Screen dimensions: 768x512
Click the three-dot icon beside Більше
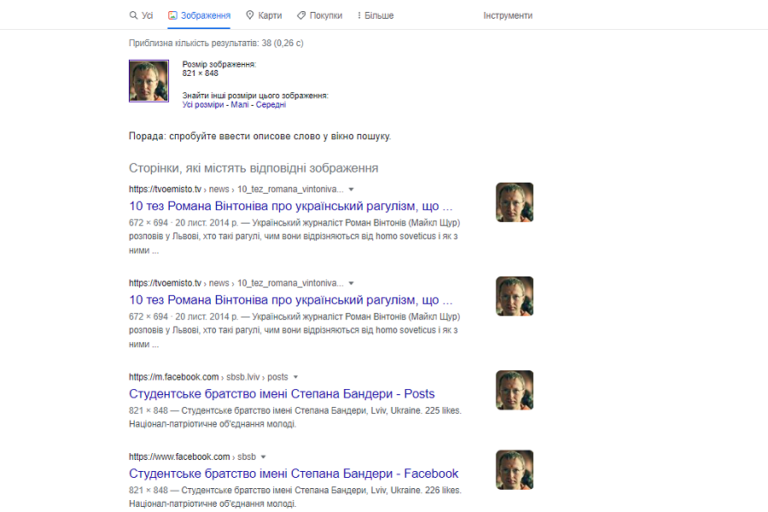[359, 16]
